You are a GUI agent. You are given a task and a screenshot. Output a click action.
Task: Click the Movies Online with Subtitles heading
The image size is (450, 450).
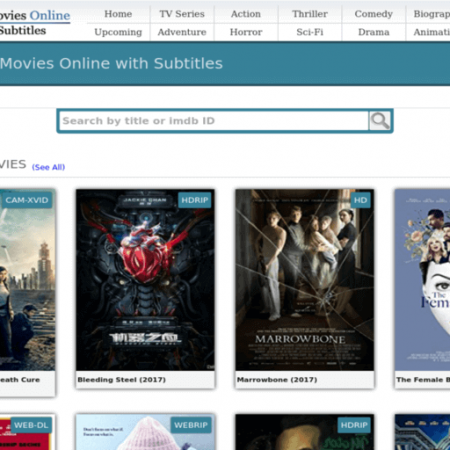[x=111, y=63]
